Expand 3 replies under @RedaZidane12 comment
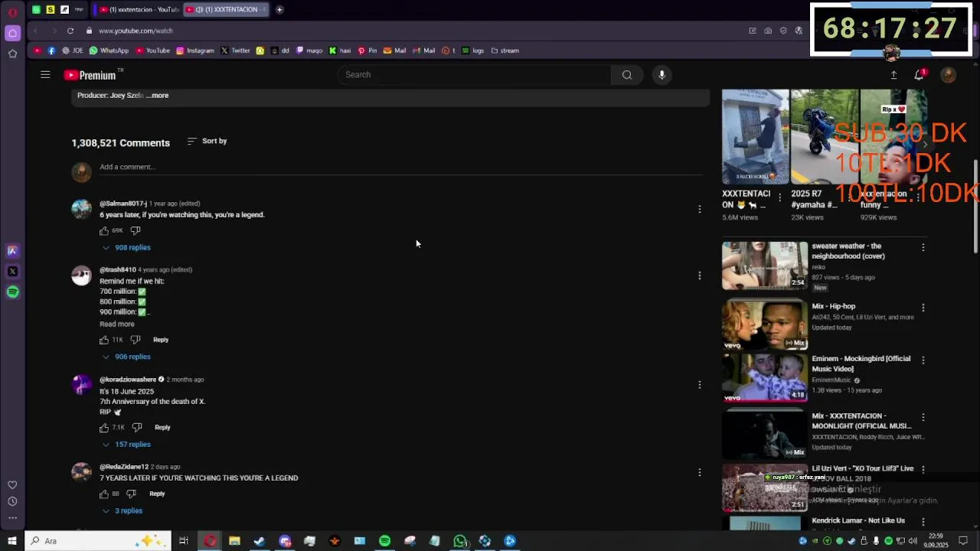Screen dimensions: 980x551 pos(122,510)
